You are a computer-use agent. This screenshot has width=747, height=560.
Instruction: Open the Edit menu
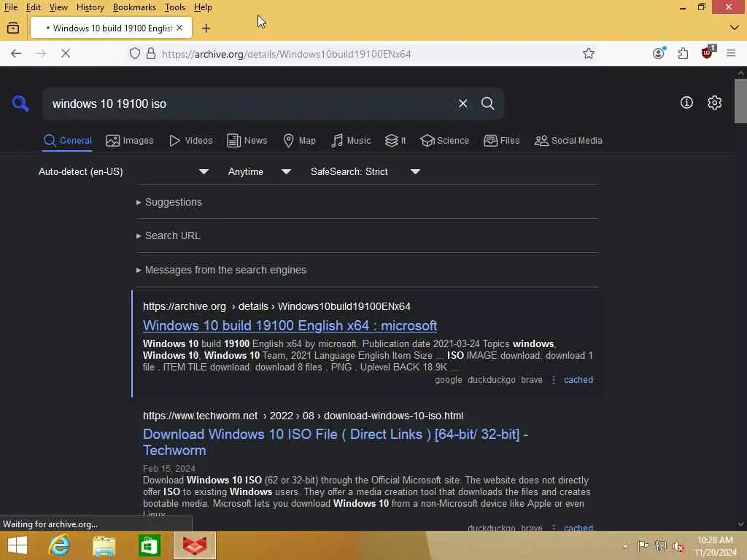tap(33, 7)
